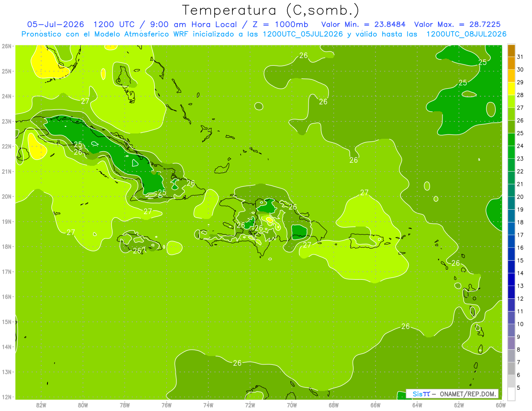Click the 14N latitude axis label
The image size is (532, 411).
click(6, 347)
